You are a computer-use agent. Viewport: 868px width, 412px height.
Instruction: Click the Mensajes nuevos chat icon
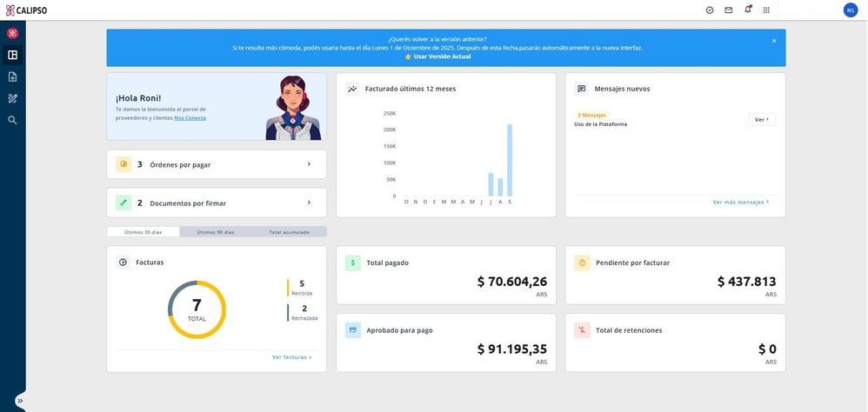pyautogui.click(x=581, y=89)
